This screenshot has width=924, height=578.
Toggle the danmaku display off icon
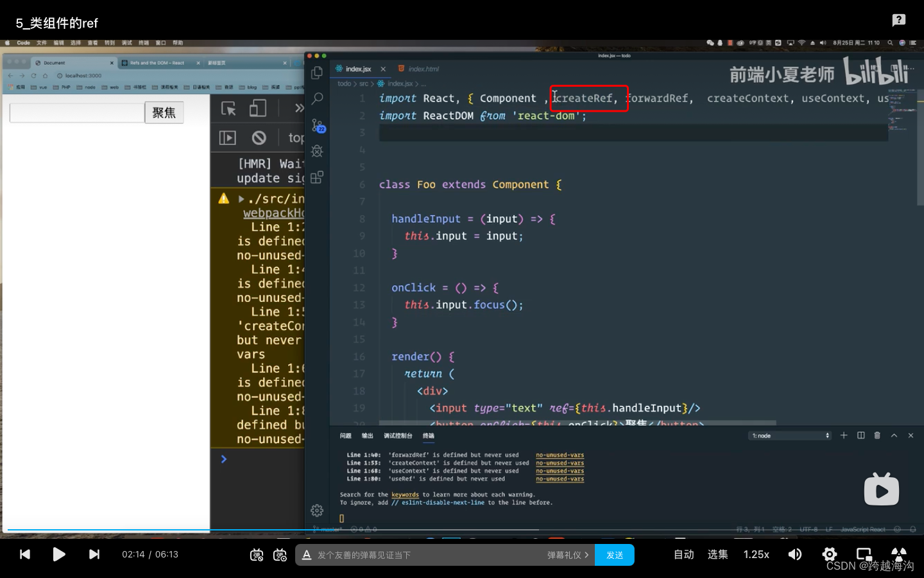coord(257,555)
